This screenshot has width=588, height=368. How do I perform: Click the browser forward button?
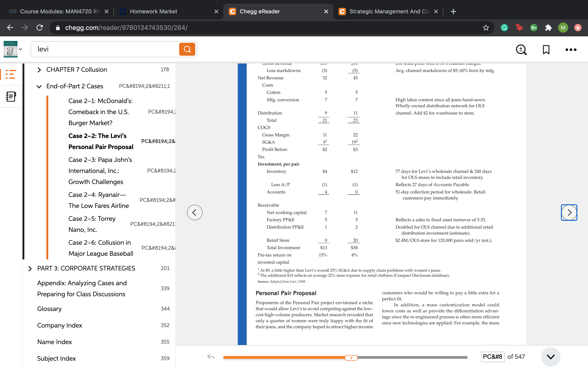point(25,28)
